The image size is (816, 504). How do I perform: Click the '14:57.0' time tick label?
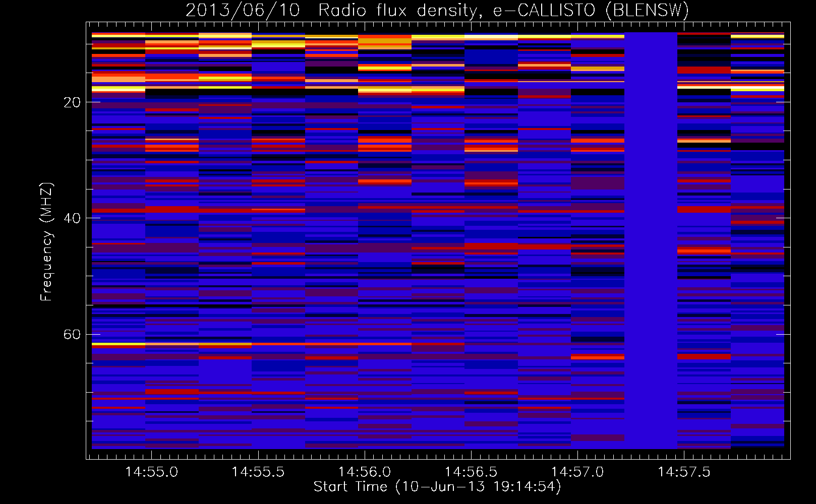[577, 472]
